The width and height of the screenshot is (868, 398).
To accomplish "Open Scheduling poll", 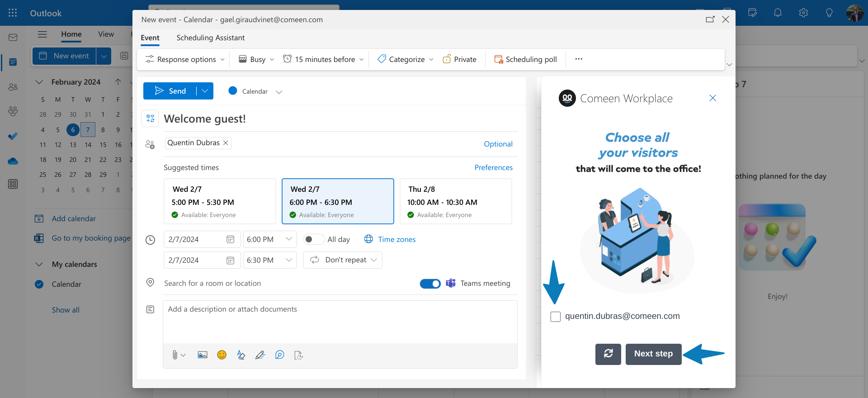I will click(525, 59).
